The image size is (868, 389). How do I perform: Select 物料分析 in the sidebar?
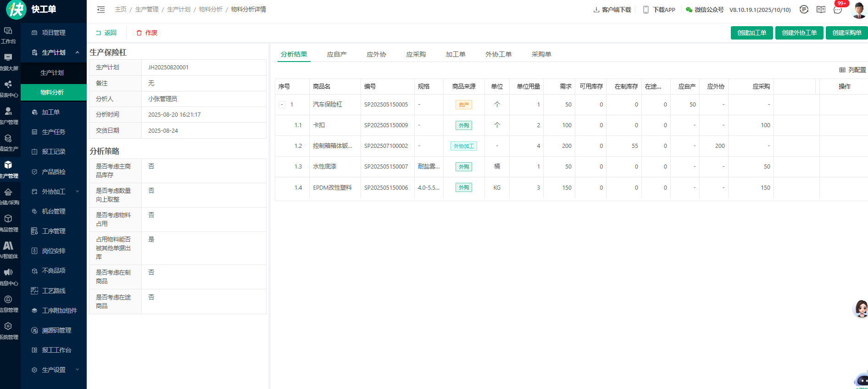tap(54, 92)
